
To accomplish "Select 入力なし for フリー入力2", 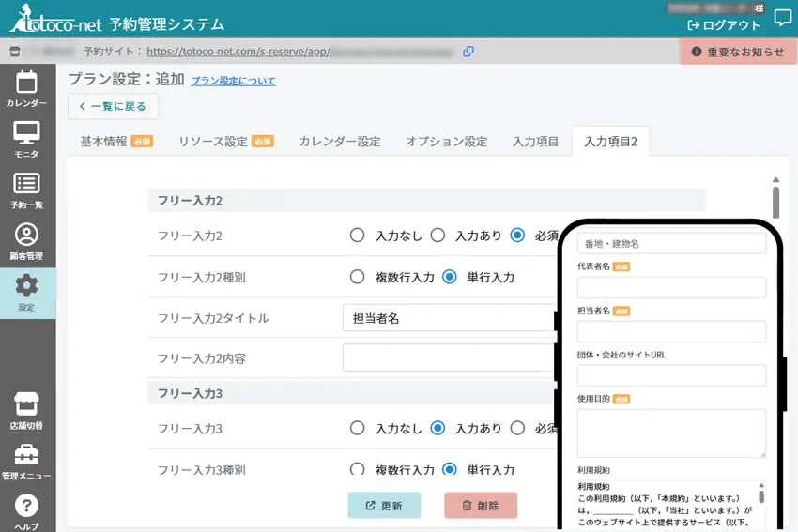I will 357,236.
